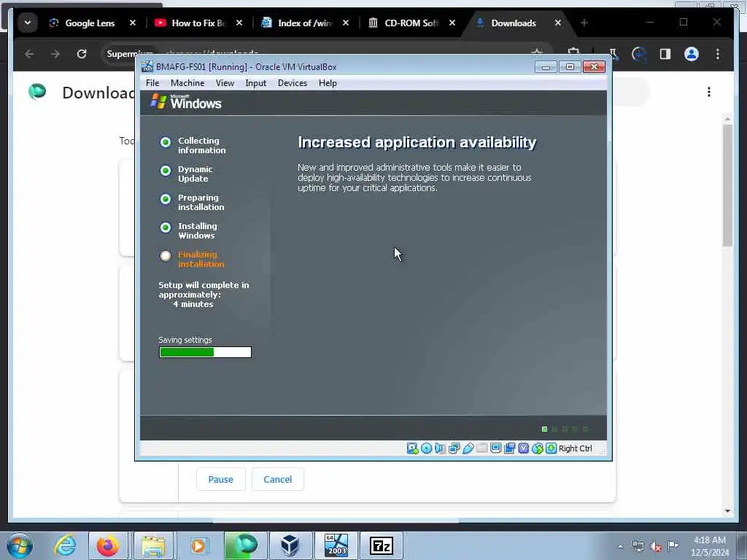Close the Google Lens tab

(x=133, y=23)
